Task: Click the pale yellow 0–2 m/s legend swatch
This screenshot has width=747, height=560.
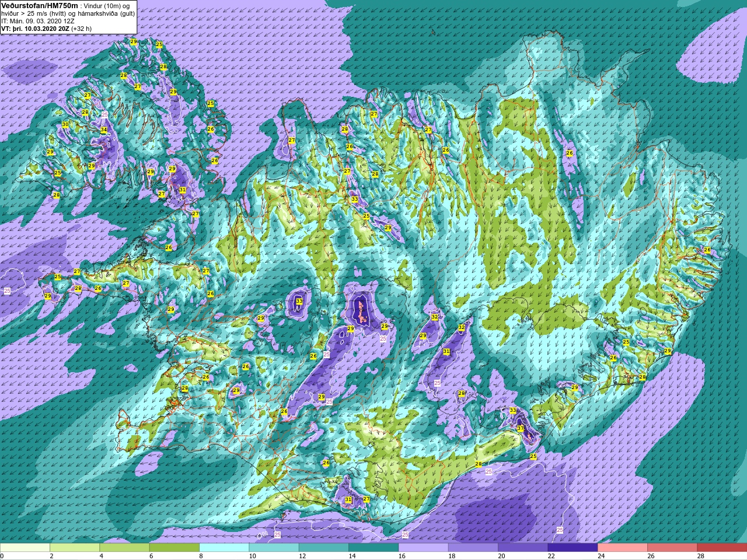Action: pyautogui.click(x=25, y=548)
